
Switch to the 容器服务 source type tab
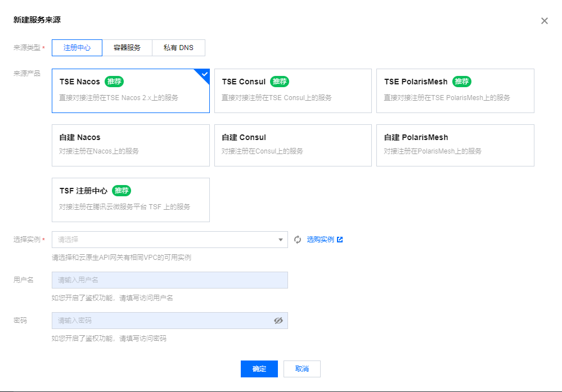(127, 48)
